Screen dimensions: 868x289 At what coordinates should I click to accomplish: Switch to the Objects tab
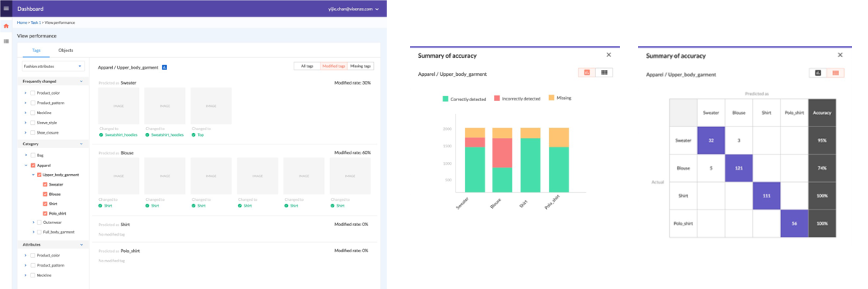point(65,51)
